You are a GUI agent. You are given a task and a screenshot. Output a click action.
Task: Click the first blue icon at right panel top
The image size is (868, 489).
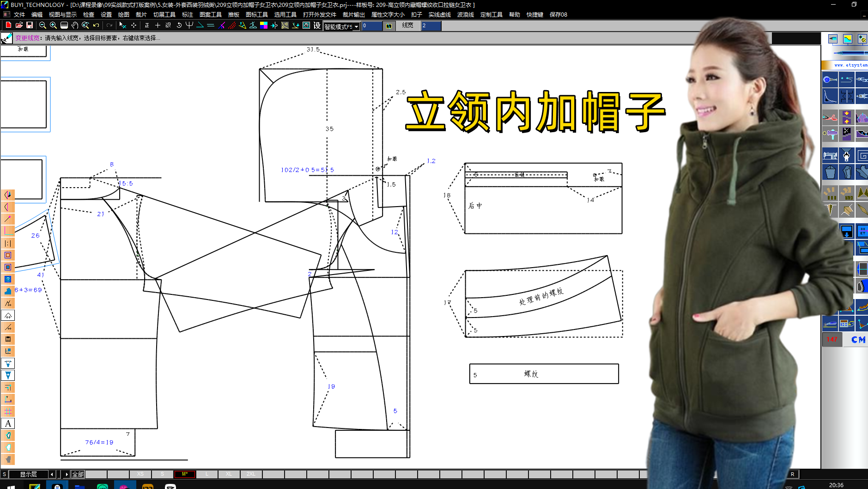pos(832,39)
